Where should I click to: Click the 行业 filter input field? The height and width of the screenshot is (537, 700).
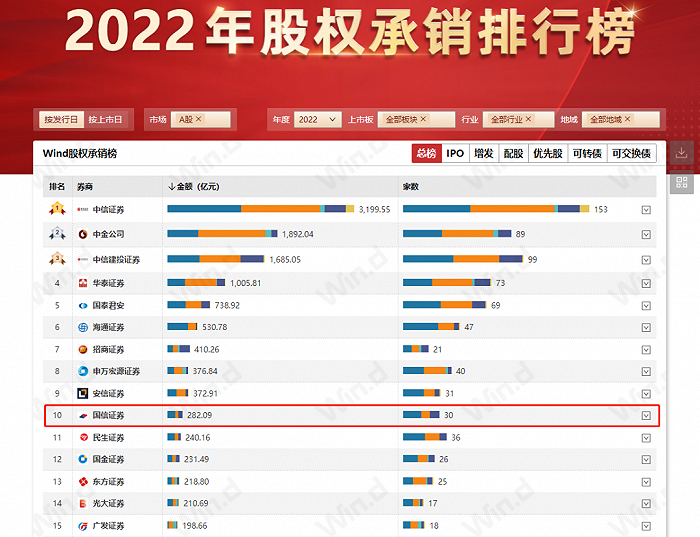pyautogui.click(x=518, y=119)
